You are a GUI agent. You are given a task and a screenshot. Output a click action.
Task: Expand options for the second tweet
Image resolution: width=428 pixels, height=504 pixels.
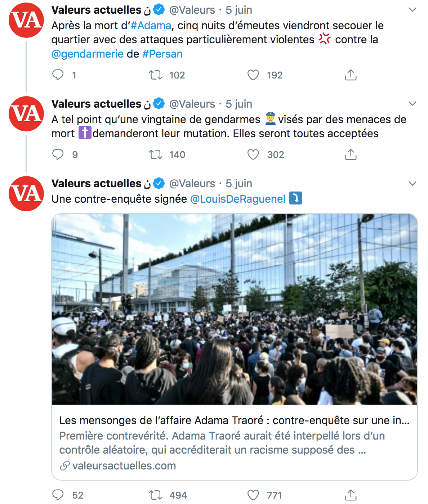(413, 104)
